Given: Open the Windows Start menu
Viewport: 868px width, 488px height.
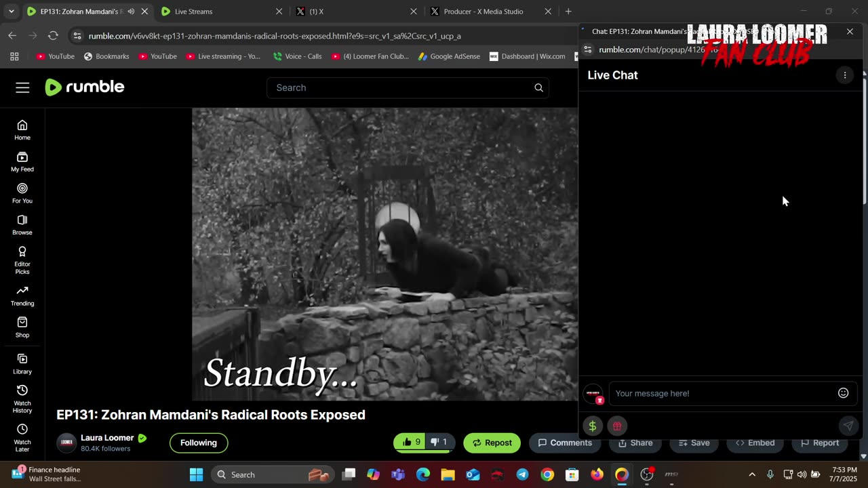Looking at the screenshot, I should coord(197,474).
